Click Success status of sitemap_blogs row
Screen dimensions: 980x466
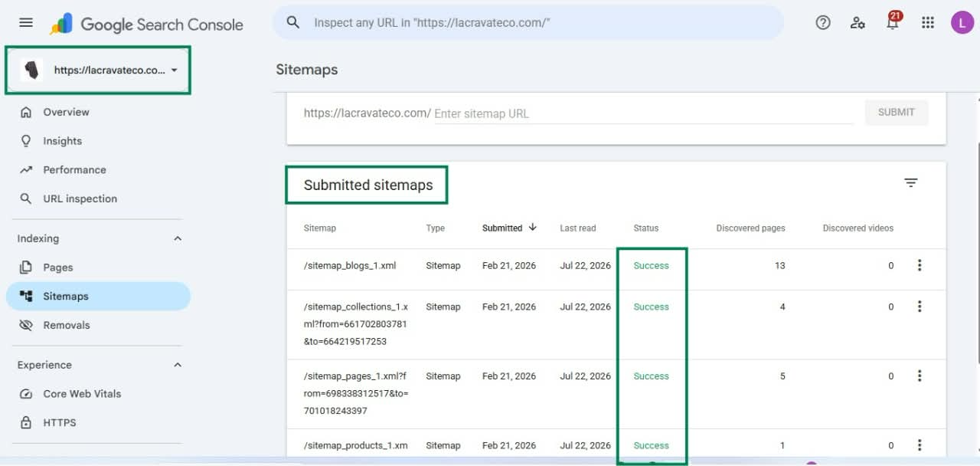[x=651, y=265]
